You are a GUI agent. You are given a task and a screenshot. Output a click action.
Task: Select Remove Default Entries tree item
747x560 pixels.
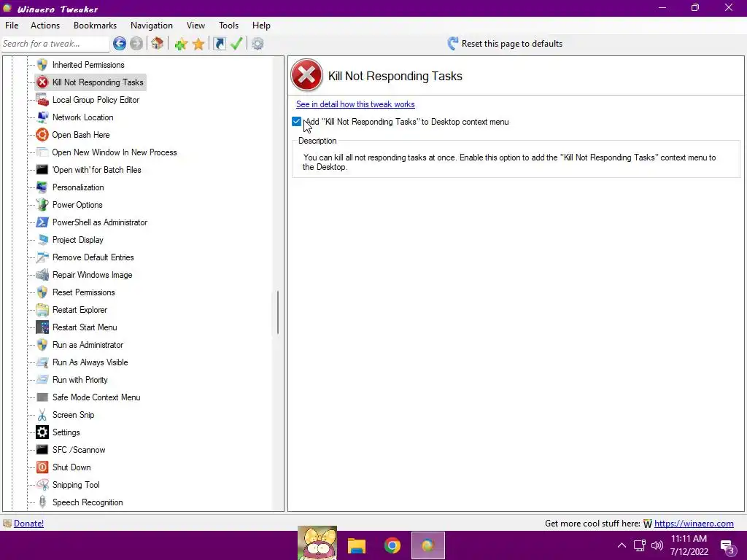[x=93, y=257]
